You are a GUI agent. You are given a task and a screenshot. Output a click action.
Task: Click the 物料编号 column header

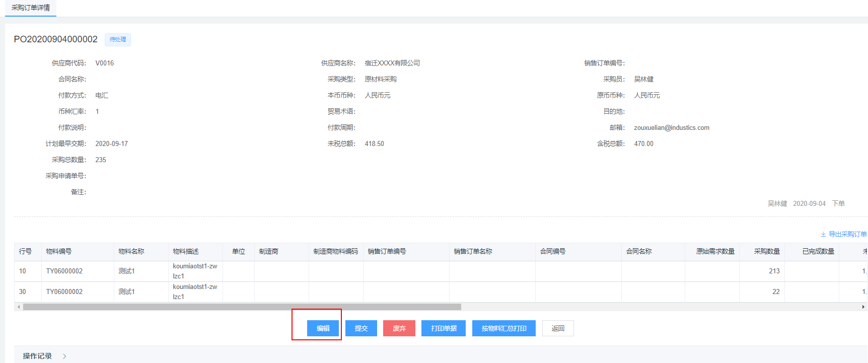tap(59, 251)
